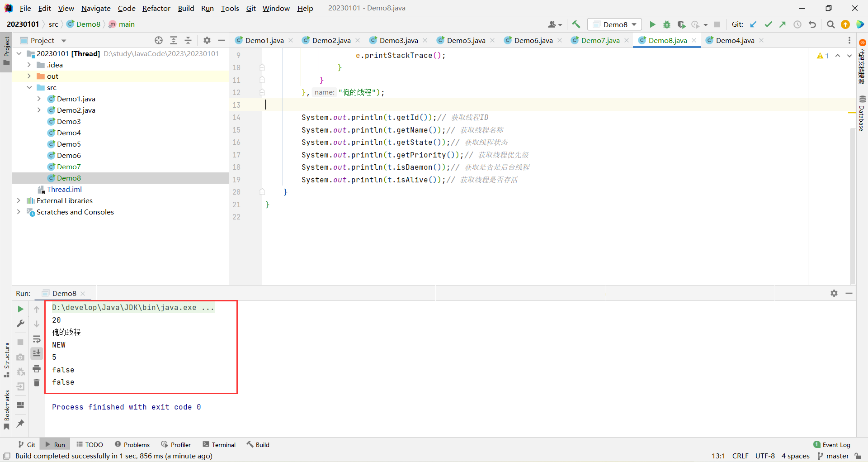The width and height of the screenshot is (868, 462).
Task: Hide the Project tool window
Action: click(x=222, y=40)
